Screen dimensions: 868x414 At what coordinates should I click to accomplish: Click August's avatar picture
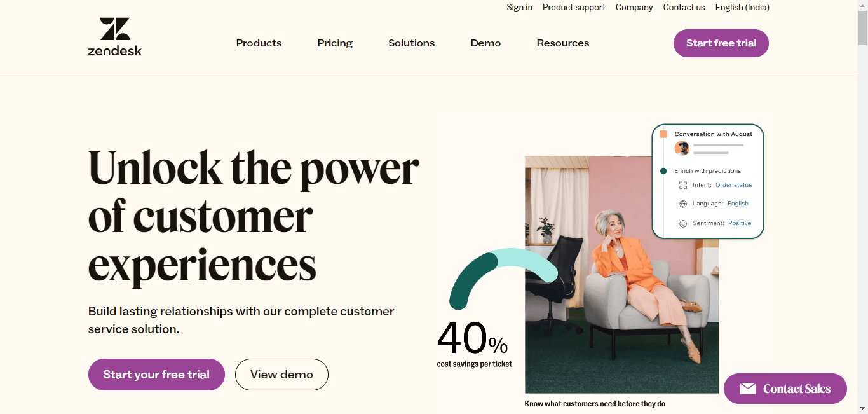click(681, 148)
